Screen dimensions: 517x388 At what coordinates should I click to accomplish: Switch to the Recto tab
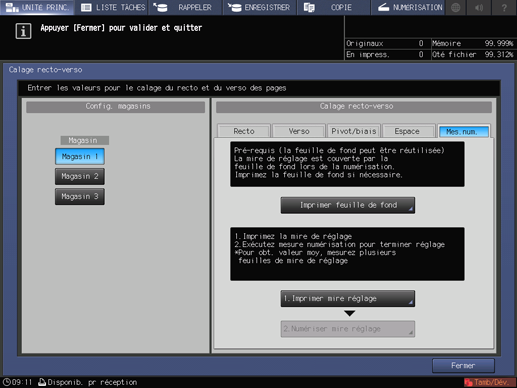point(244,131)
